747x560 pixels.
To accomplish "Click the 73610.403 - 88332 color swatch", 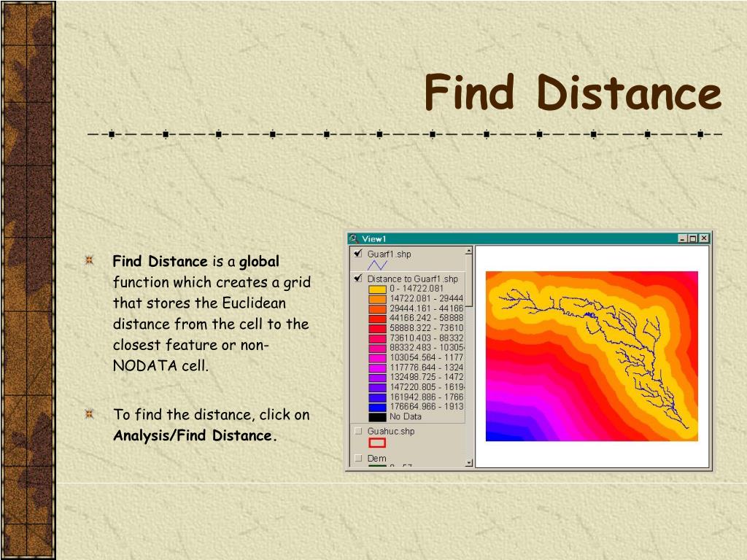I will 377,338.
